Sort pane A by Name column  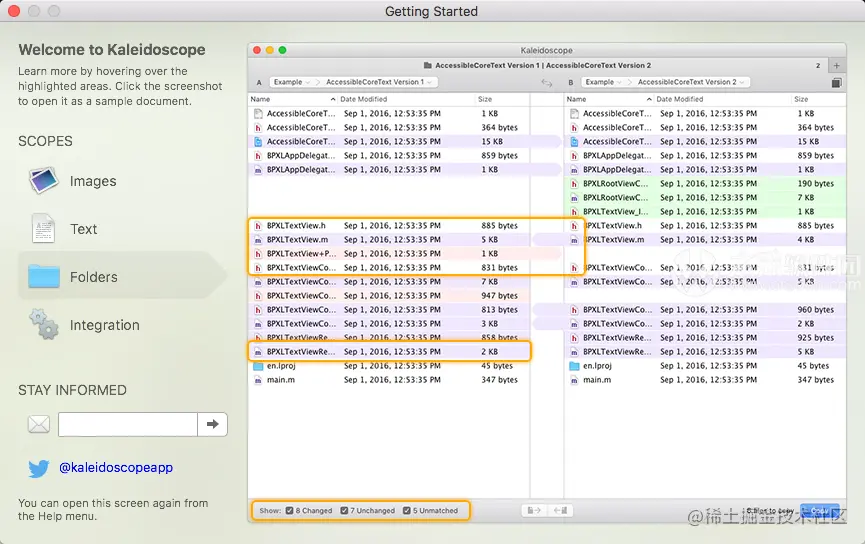tap(292, 99)
